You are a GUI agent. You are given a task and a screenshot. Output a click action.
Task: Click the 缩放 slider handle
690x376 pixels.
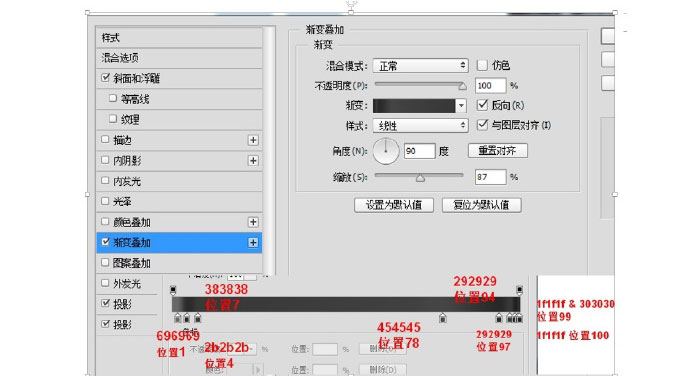pos(420,178)
